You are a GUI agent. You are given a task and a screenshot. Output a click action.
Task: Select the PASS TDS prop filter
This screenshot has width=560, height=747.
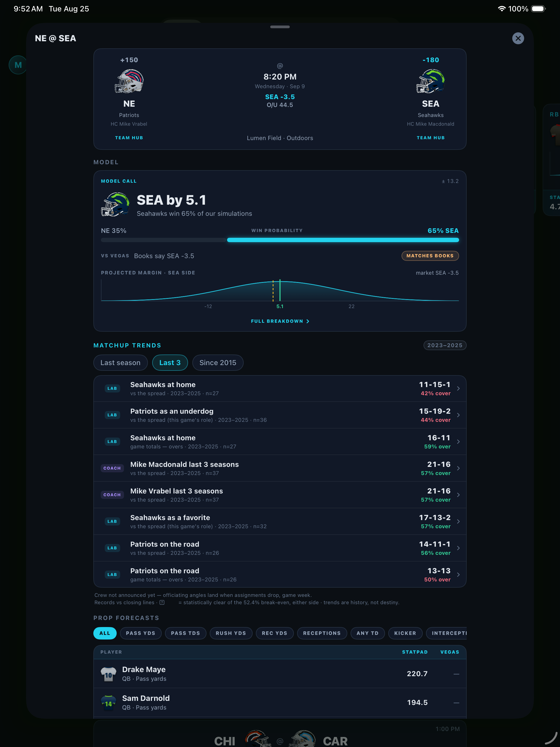[185, 633]
